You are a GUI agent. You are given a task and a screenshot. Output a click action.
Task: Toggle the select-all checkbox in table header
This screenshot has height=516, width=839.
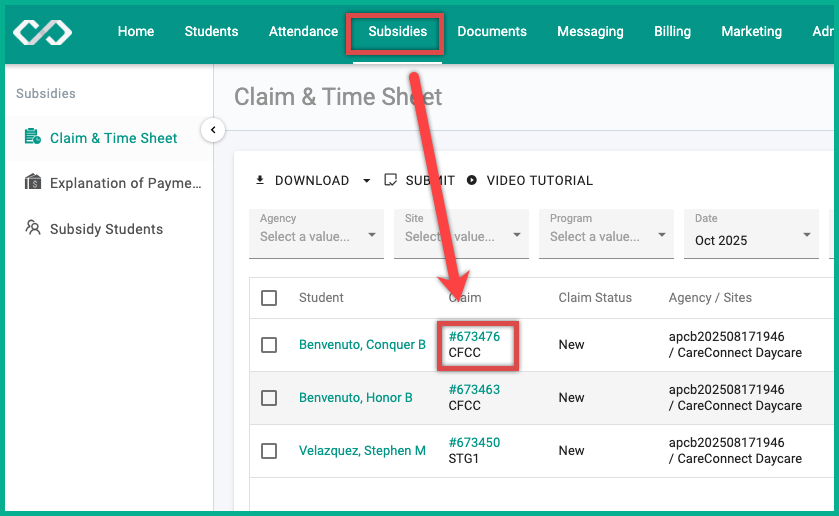(x=269, y=298)
